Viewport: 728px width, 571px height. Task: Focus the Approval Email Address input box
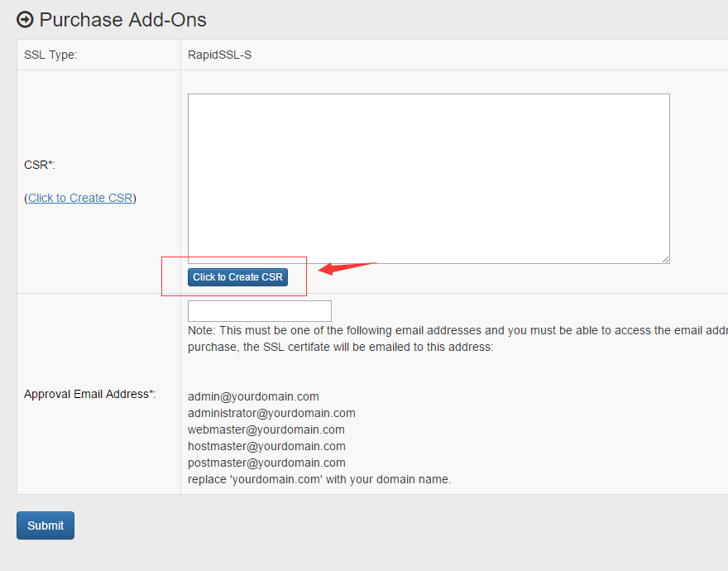(x=259, y=311)
